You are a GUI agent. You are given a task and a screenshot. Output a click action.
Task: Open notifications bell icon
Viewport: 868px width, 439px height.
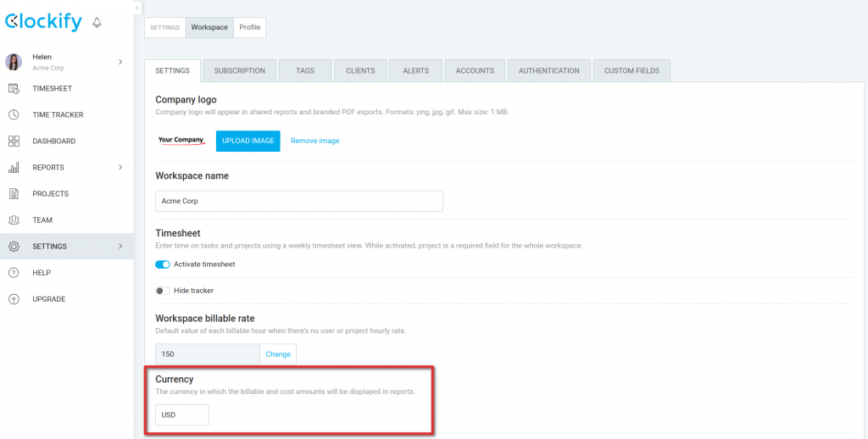[x=97, y=22]
